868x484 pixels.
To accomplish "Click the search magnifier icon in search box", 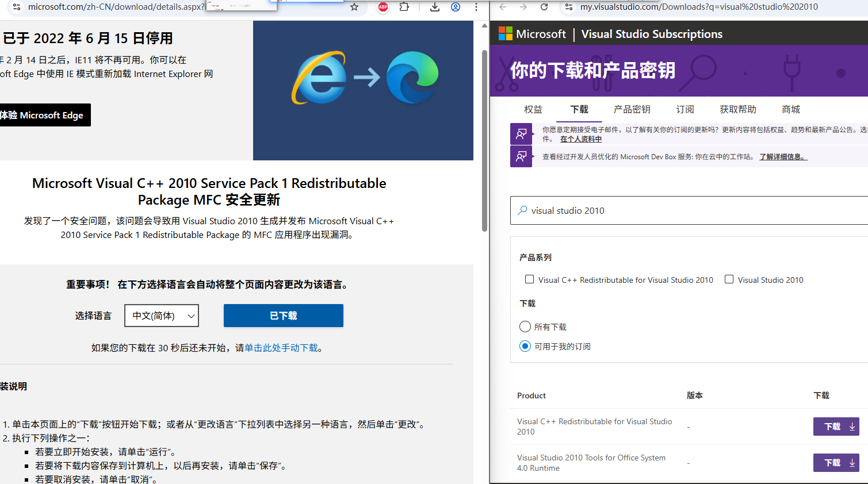I will (522, 210).
